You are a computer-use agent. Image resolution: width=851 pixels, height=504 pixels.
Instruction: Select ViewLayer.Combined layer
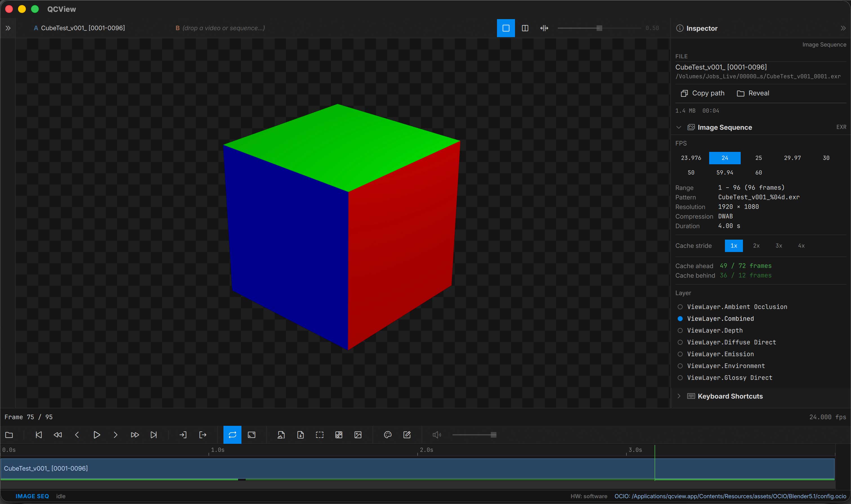[716, 319]
